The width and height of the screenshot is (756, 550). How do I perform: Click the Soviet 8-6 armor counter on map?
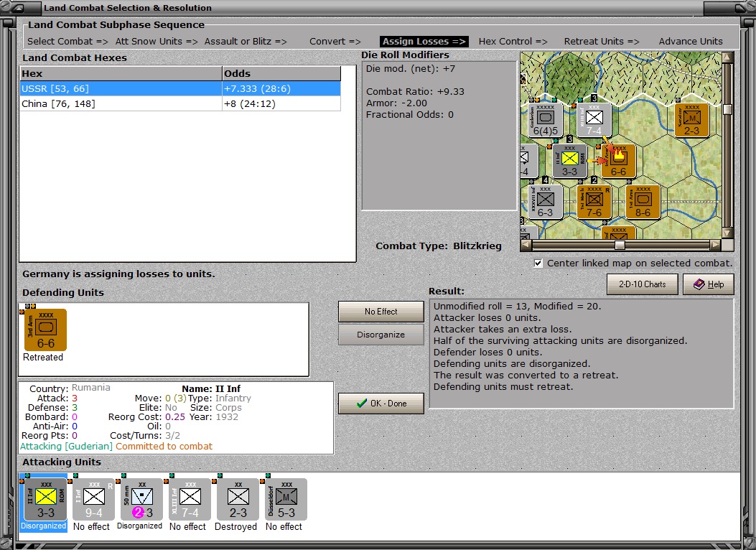pos(643,202)
